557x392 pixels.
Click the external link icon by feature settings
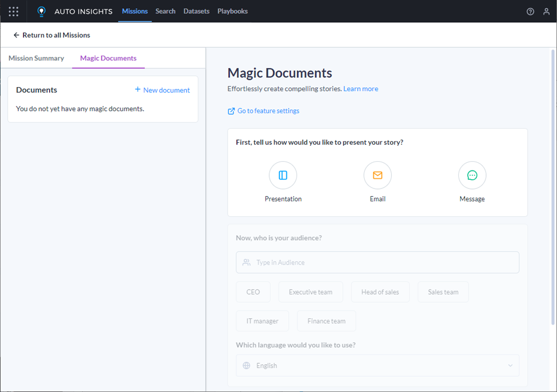231,111
